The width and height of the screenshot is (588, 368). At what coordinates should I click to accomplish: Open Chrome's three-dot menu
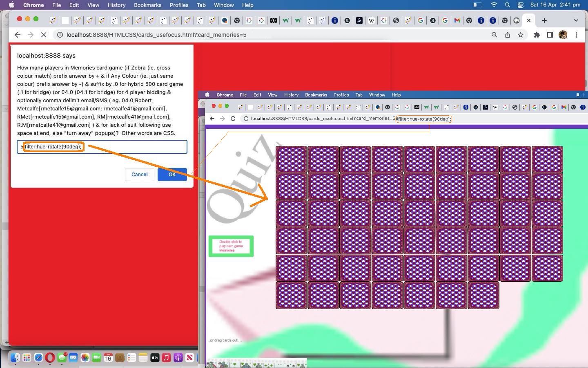(576, 35)
